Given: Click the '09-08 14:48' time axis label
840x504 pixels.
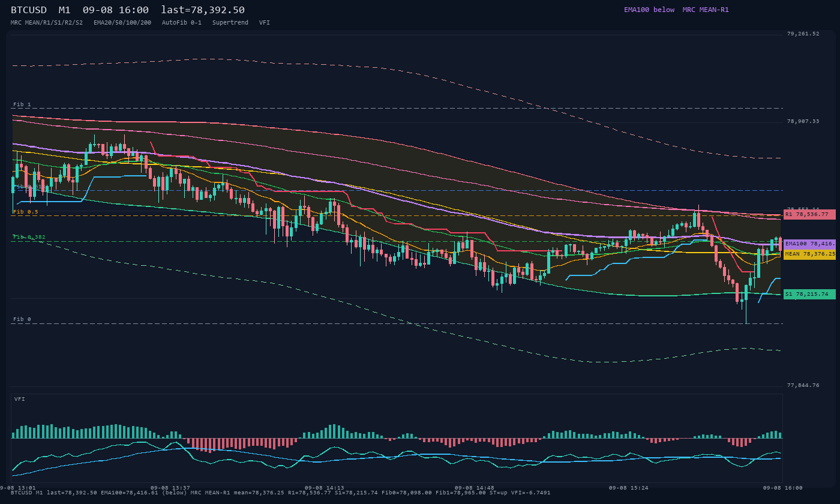Looking at the screenshot, I should (475, 488).
